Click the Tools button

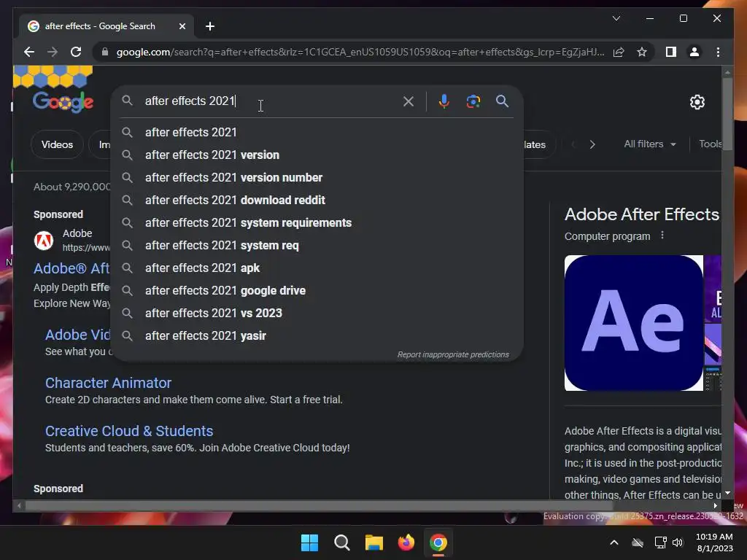click(x=710, y=144)
